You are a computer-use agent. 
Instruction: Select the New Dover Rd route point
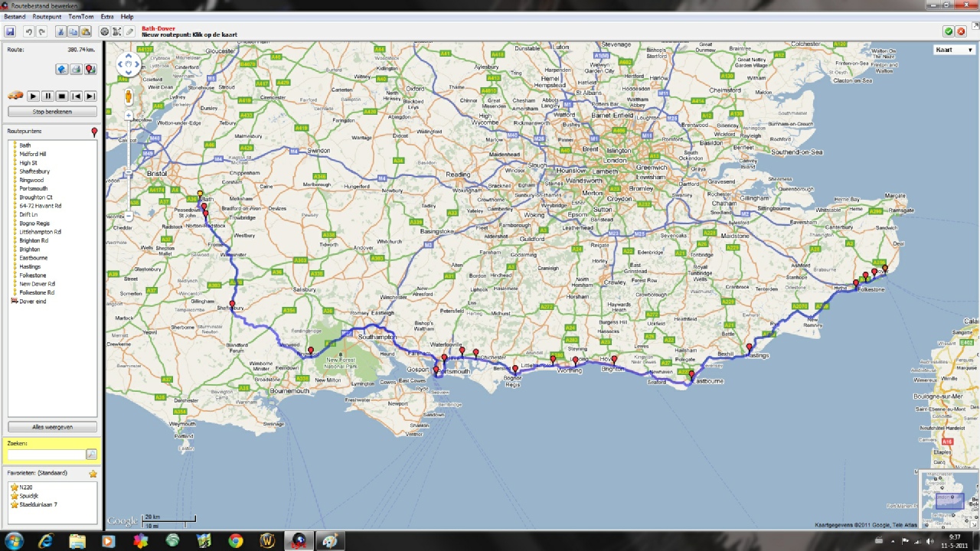(37, 284)
